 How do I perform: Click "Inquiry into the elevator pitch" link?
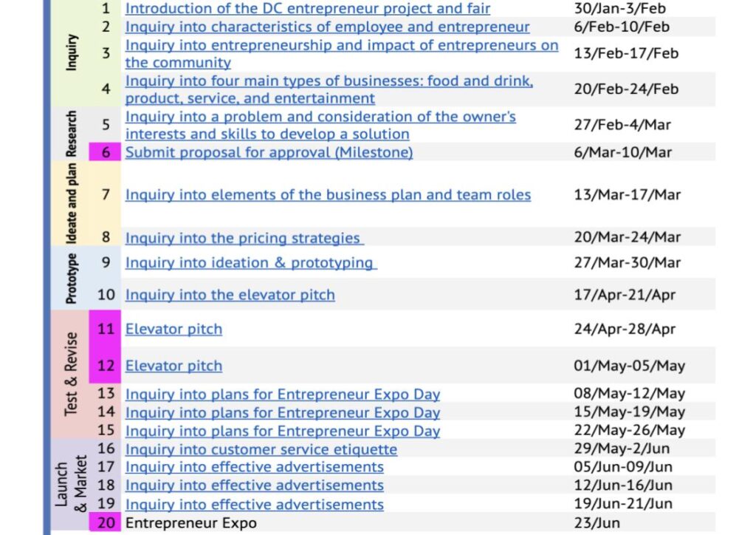[x=230, y=295]
